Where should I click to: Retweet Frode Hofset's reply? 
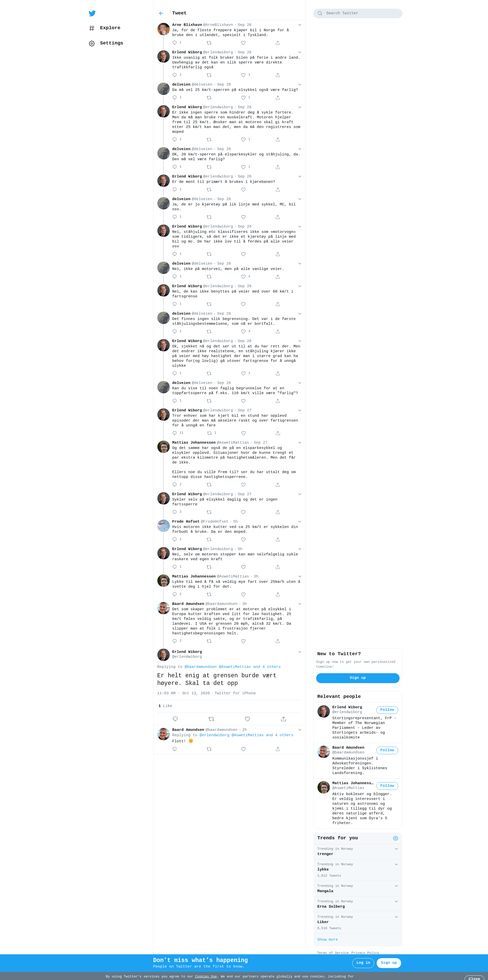(x=209, y=539)
